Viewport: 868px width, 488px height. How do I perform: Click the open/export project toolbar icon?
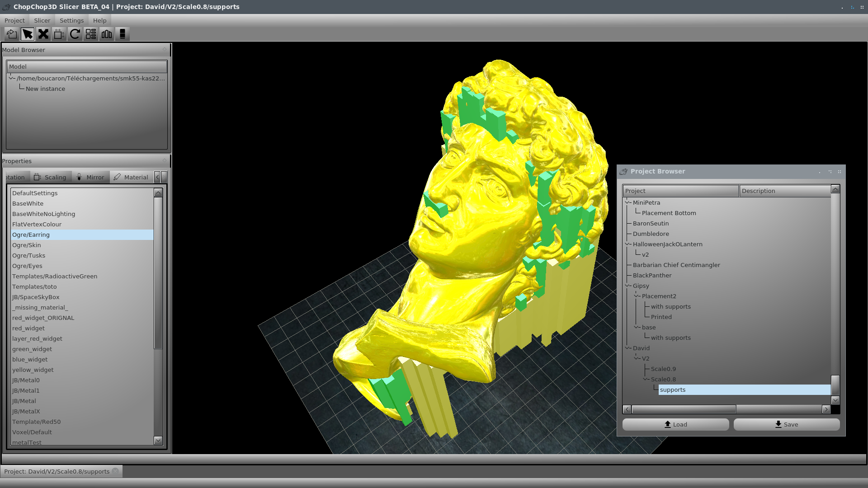point(12,34)
